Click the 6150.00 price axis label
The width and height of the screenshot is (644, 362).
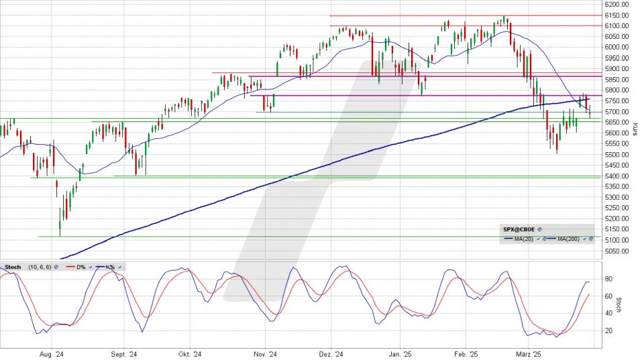pyautogui.click(x=616, y=15)
